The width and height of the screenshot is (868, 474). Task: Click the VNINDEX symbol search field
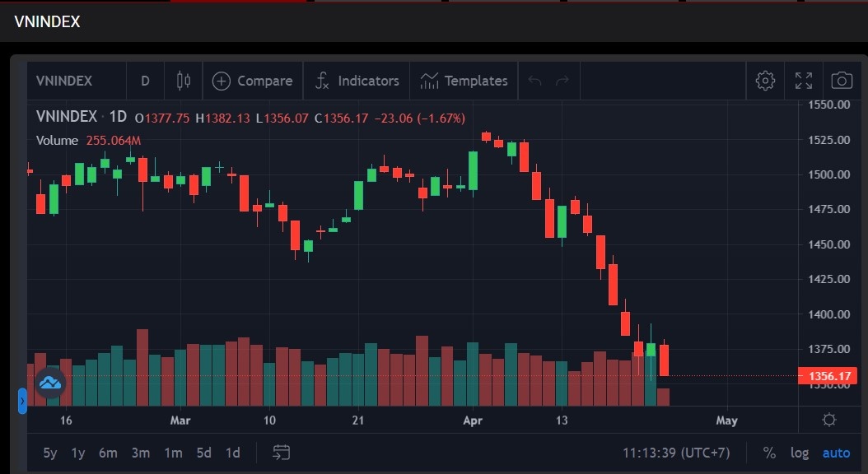coord(64,81)
